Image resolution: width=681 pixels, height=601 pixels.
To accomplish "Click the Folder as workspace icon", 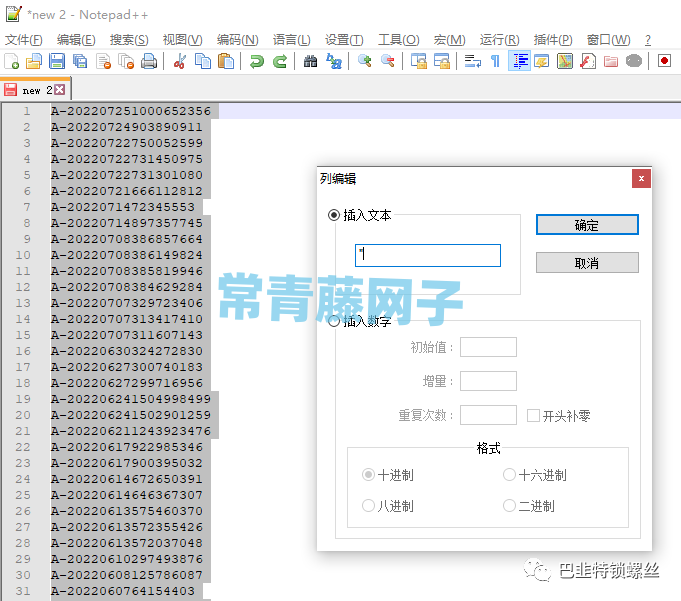I will click(611, 61).
